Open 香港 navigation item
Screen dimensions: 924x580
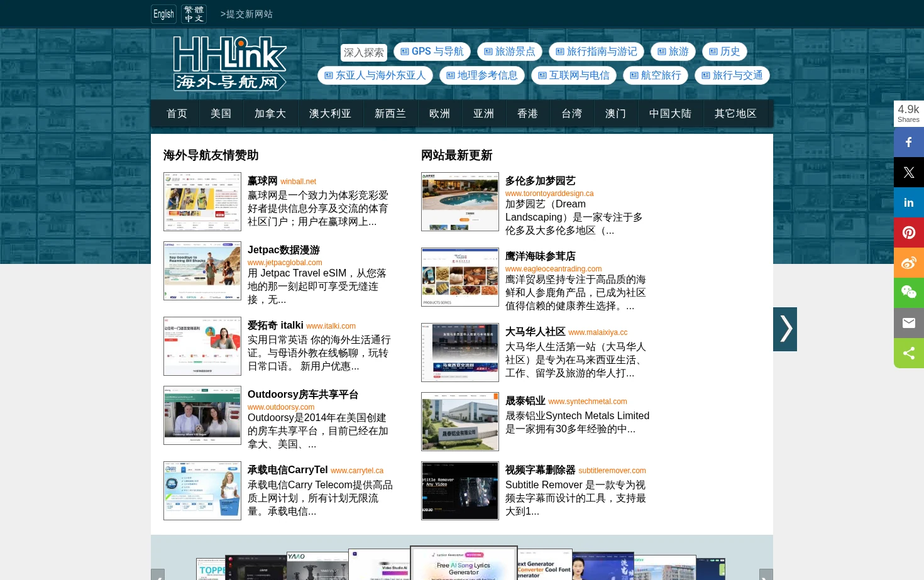coord(527,114)
